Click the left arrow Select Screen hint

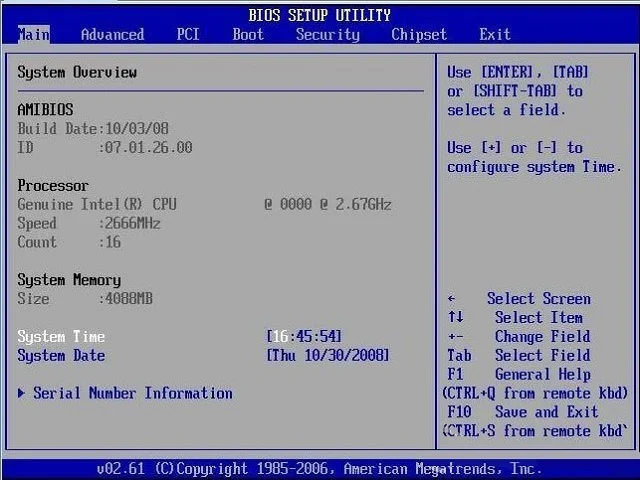click(x=519, y=298)
